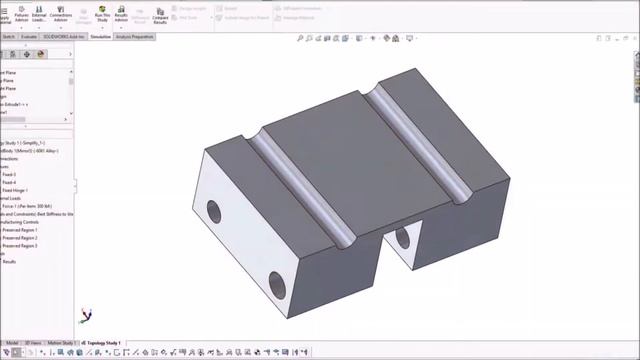Open the Display Style icon in view toolbar

[359, 38]
